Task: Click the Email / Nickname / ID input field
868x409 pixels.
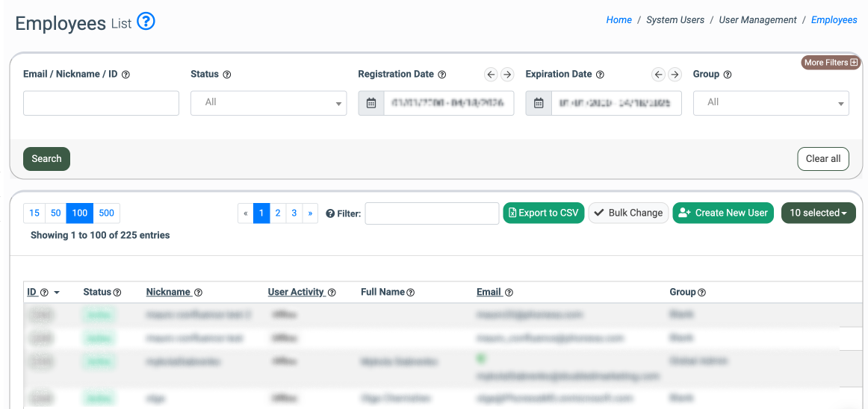Action: tap(101, 103)
